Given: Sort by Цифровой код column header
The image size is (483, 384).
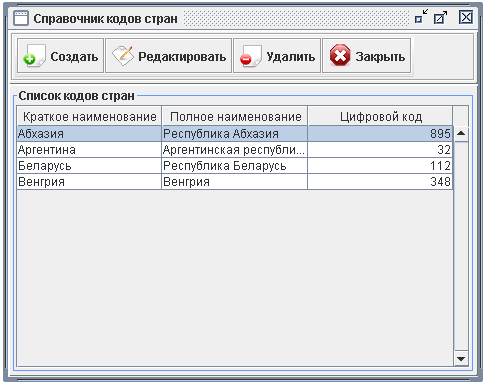Looking at the screenshot, I should (x=380, y=116).
